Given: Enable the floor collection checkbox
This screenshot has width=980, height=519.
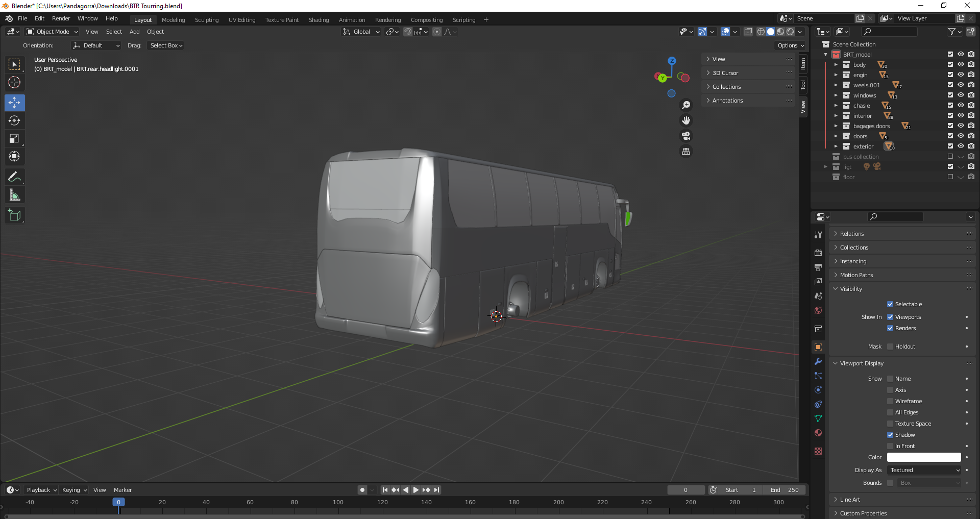Looking at the screenshot, I should pyautogui.click(x=950, y=177).
